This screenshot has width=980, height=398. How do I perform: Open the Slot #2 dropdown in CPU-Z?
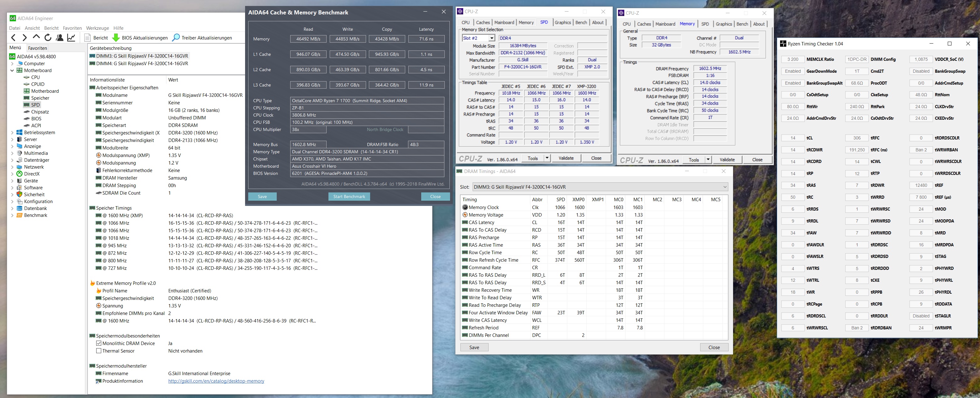click(491, 38)
